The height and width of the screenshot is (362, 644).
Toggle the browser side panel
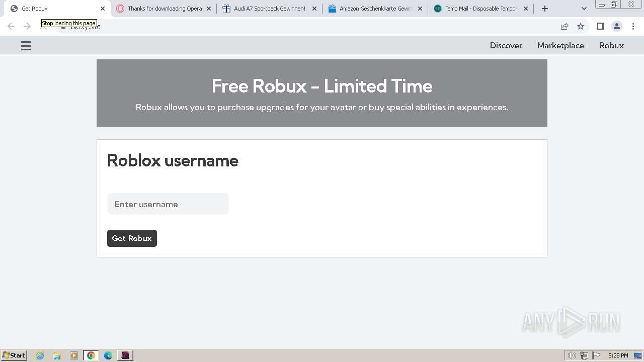(x=600, y=26)
